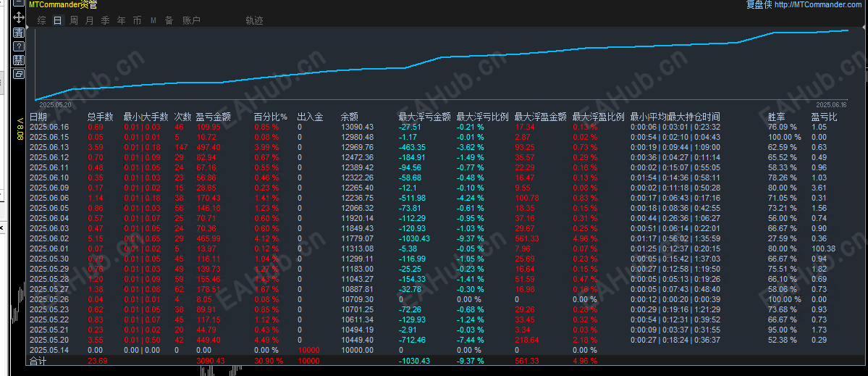Select the 日 daily tab
Screen dimensions: 868x376
pyautogui.click(x=58, y=20)
